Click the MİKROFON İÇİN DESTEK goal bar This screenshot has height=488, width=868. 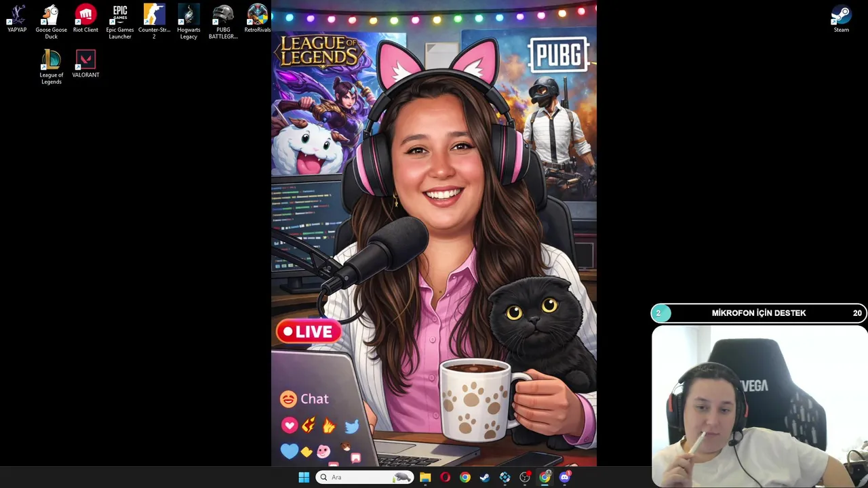(759, 313)
